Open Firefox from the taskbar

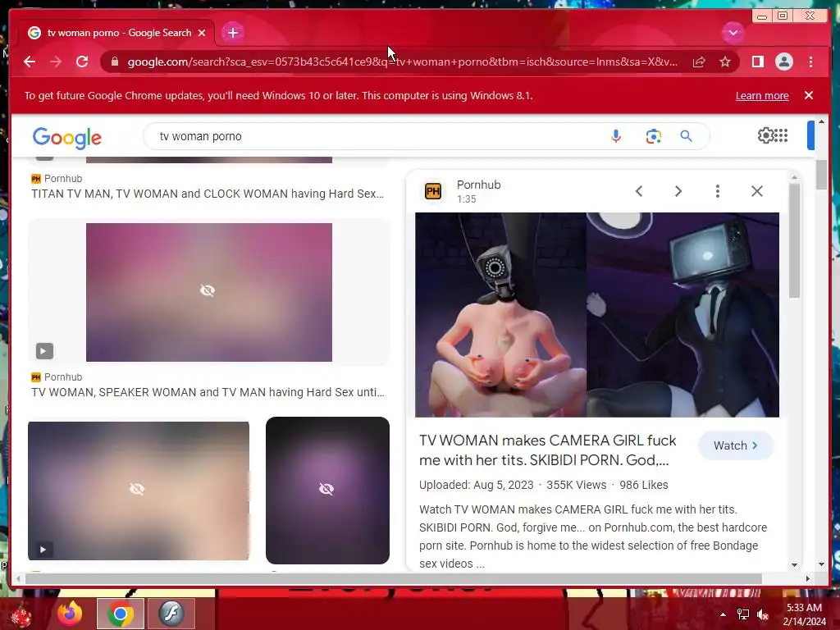pyautogui.click(x=70, y=614)
